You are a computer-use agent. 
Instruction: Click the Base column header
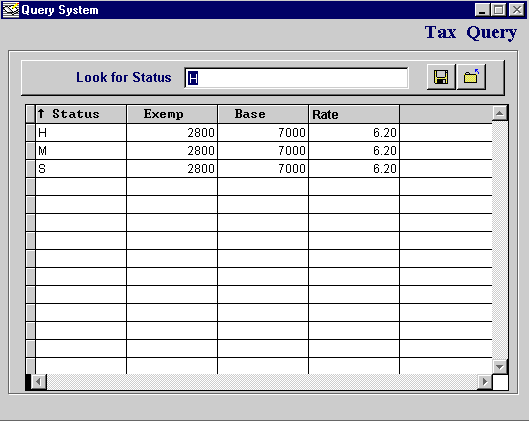263,114
